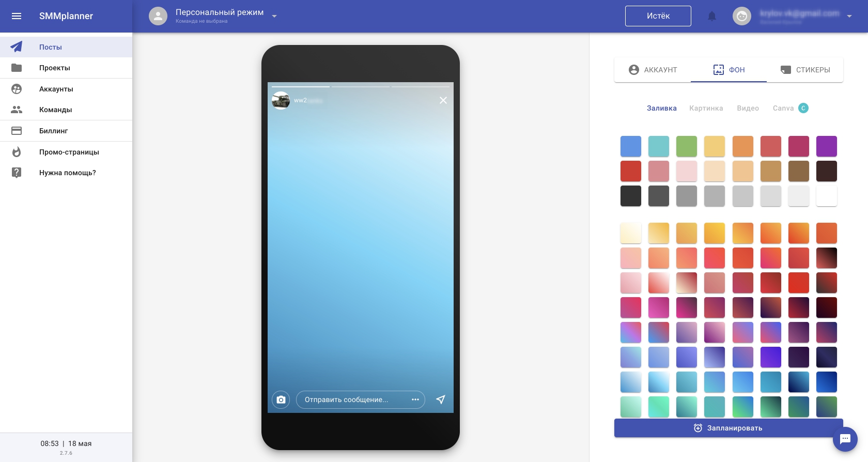This screenshot has width=868, height=462.
Task: Close the story preview with X
Action: pyautogui.click(x=443, y=100)
